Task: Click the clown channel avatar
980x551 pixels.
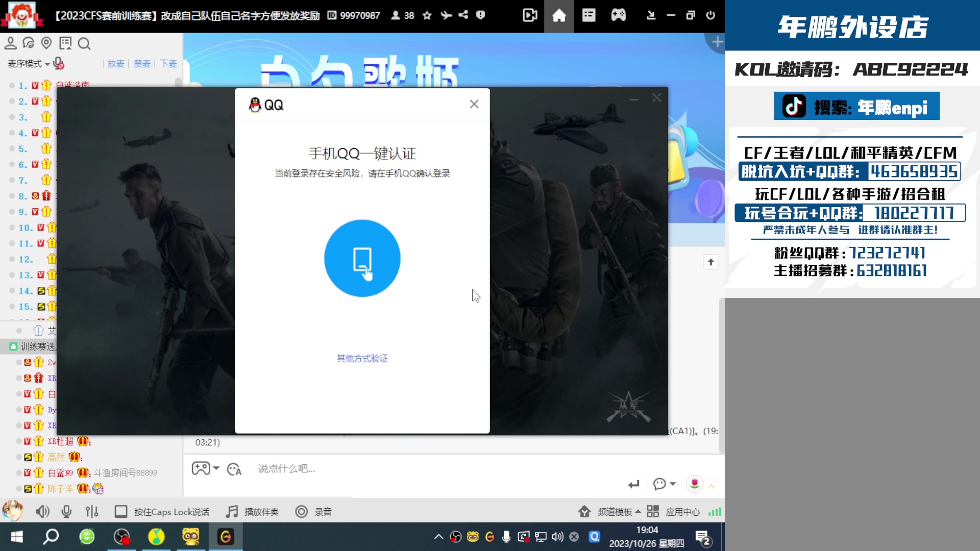Action: point(21,15)
